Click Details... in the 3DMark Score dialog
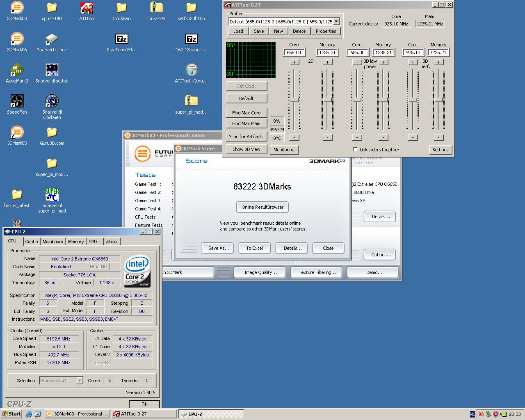 [x=292, y=248]
